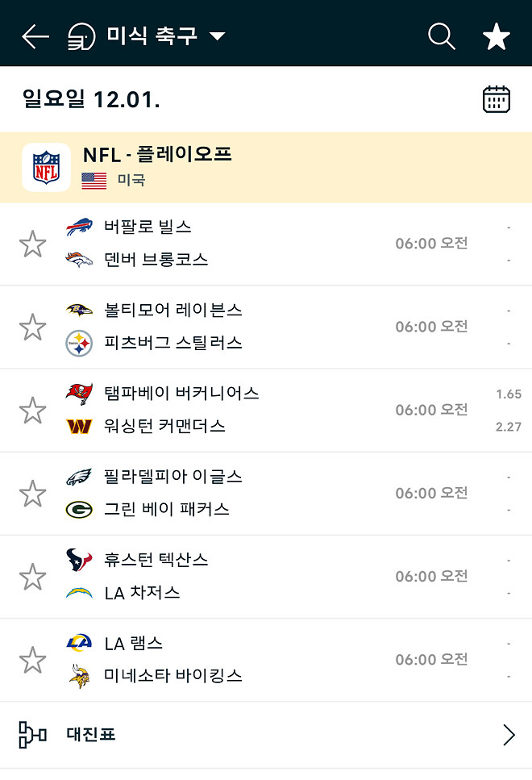
Task: Favorite the 버팔로 빌스 vs 덴버 브롱코스 match
Action: pos(33,243)
